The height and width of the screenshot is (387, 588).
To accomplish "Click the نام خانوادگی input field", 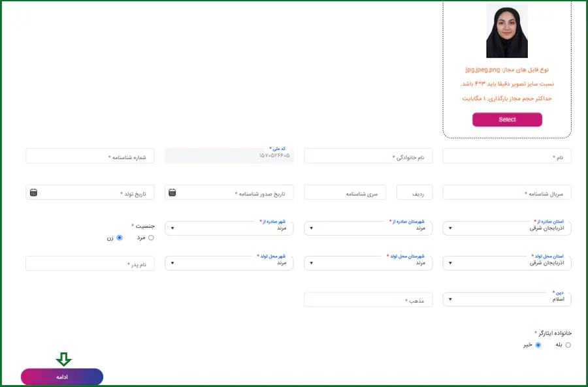I will [368, 157].
